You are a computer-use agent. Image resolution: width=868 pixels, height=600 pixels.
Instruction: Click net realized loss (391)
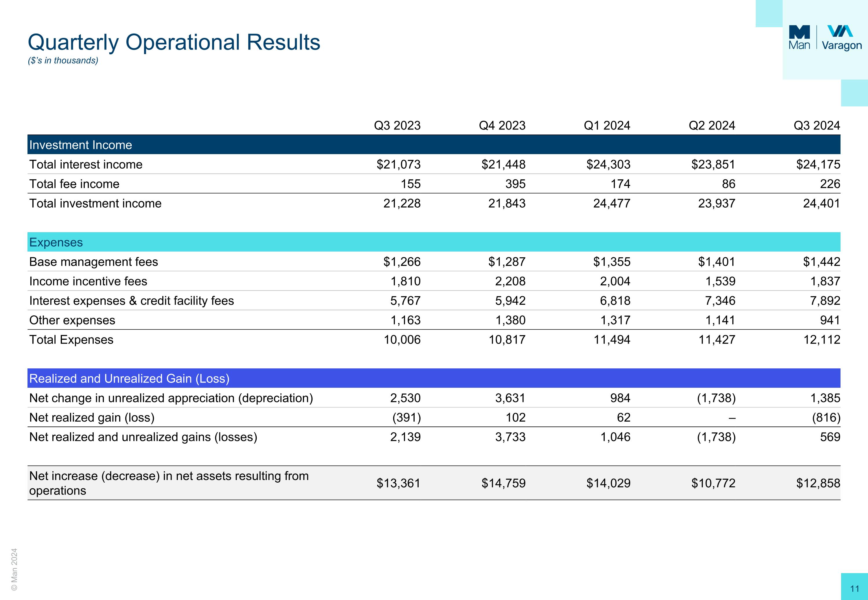[407, 418]
